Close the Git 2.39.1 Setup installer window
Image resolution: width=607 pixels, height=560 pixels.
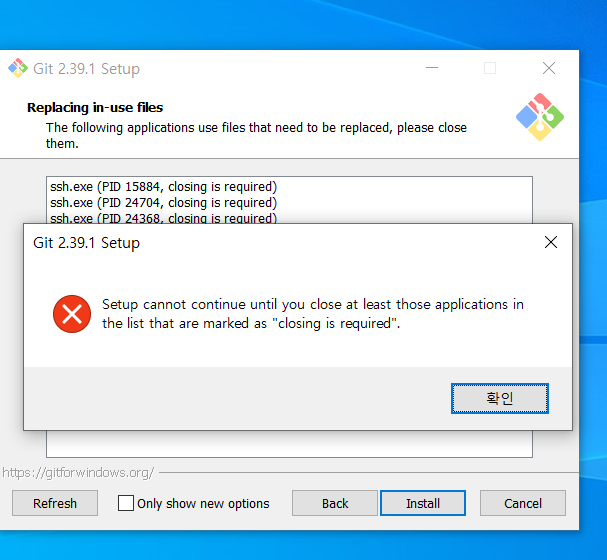click(x=549, y=68)
